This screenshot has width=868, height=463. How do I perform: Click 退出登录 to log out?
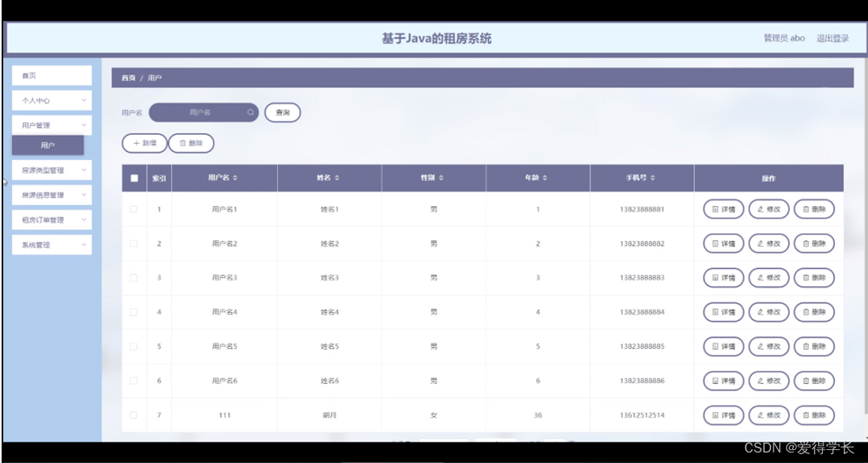(x=832, y=38)
